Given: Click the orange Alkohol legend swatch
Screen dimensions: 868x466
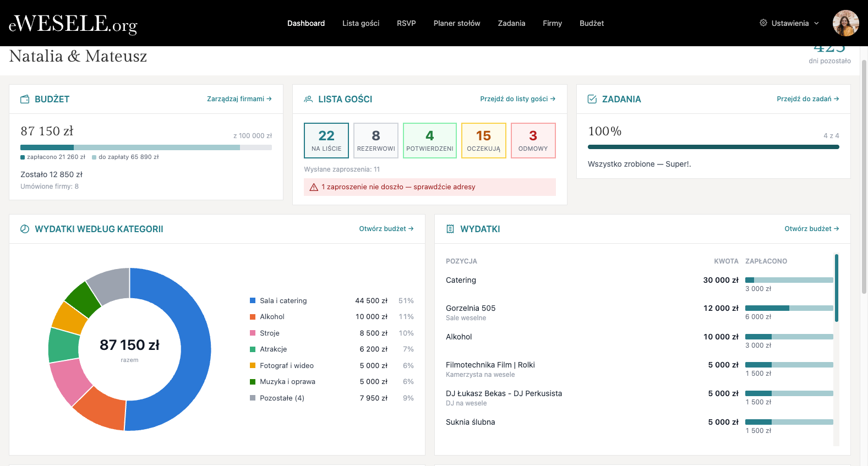Looking at the screenshot, I should pos(253,317).
